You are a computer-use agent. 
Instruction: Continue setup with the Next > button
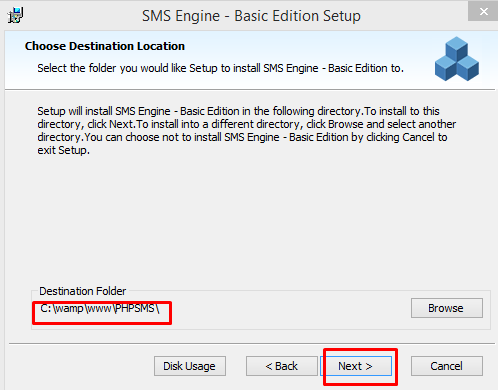356,366
